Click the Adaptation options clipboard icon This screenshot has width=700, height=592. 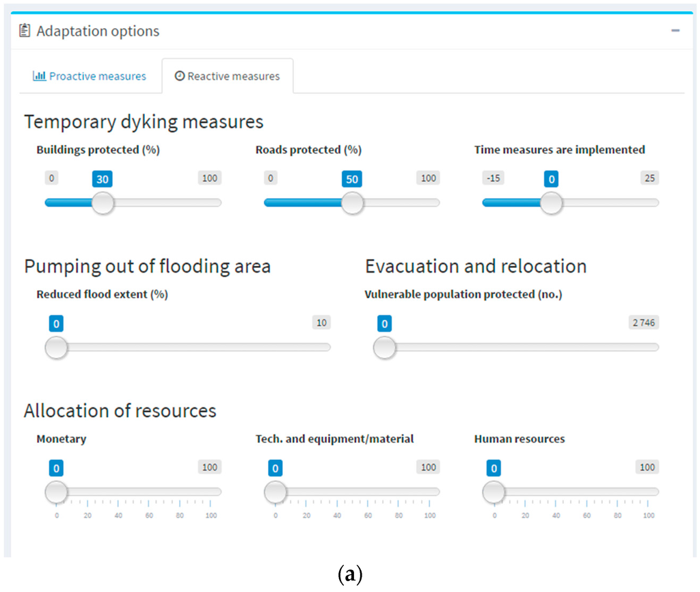[25, 31]
